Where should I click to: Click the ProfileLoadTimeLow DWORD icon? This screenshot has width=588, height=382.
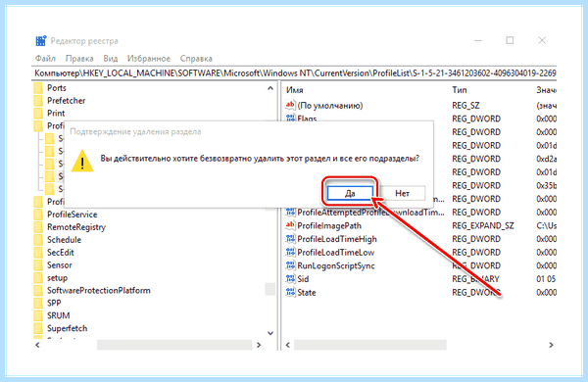click(x=290, y=253)
